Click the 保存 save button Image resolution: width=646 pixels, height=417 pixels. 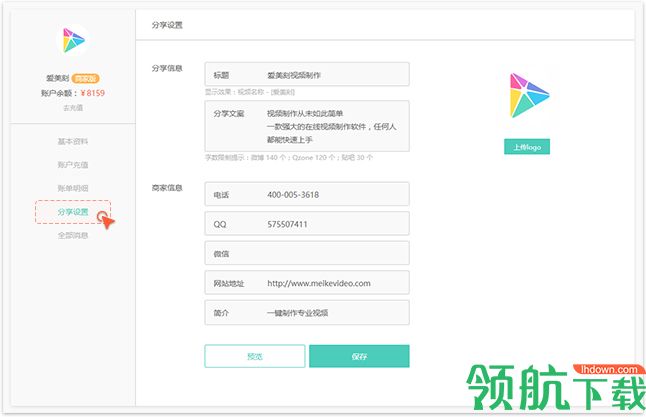tap(359, 356)
